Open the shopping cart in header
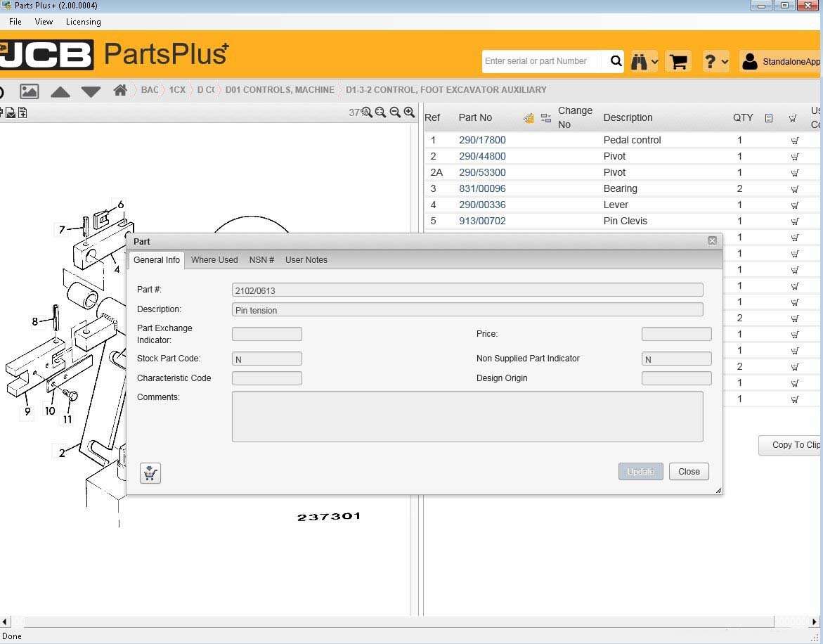Viewport: 823px width, 644px height. 678,61
